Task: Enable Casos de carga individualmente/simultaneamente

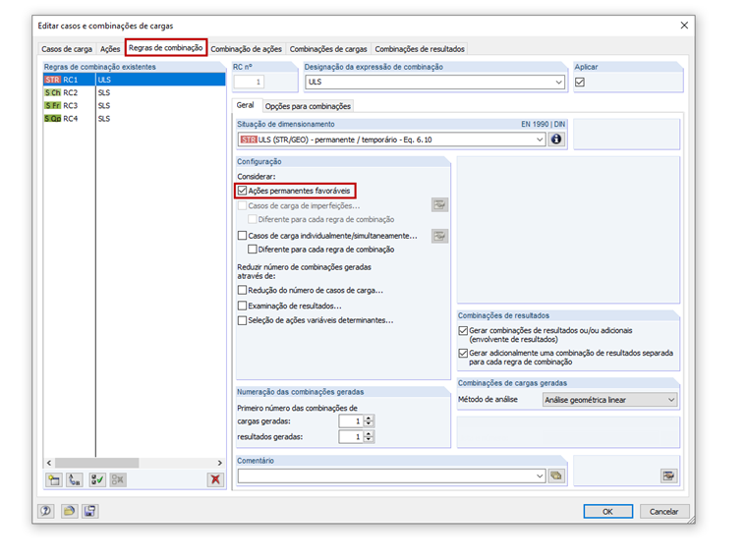Action: click(242, 236)
